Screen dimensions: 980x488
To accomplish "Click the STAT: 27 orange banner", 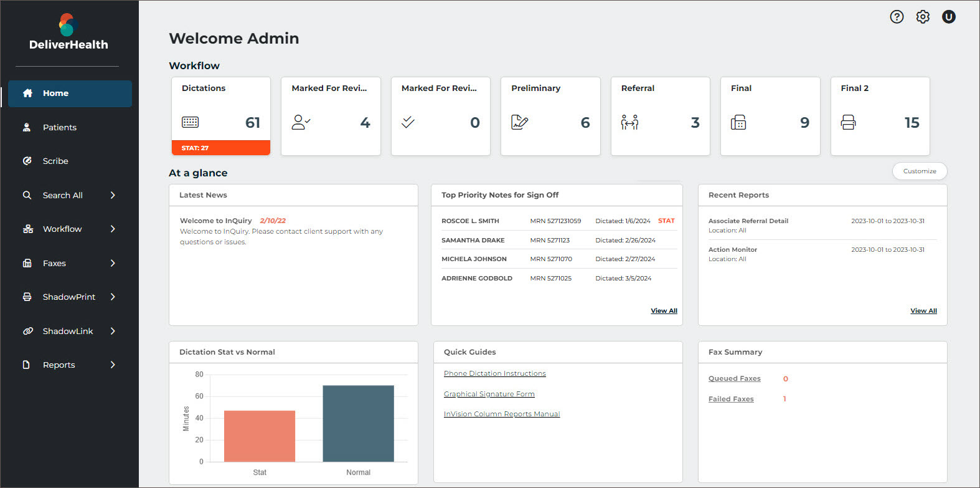I will 220,148.
